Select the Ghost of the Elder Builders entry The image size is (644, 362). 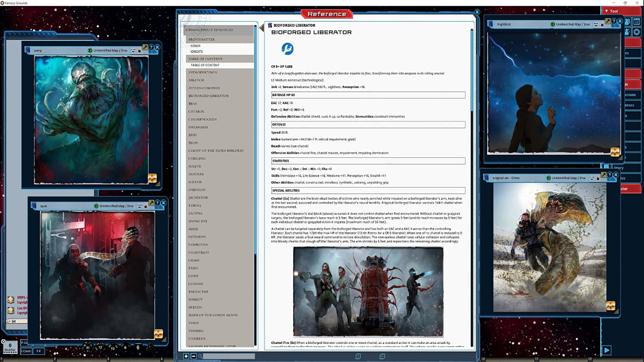(215, 150)
